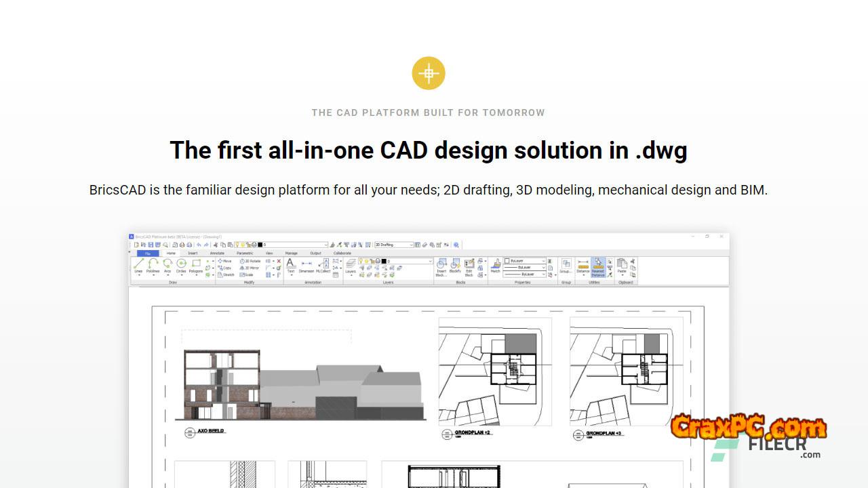Choose the Dimension annotation tool
The width and height of the screenshot is (868, 488).
click(307, 266)
